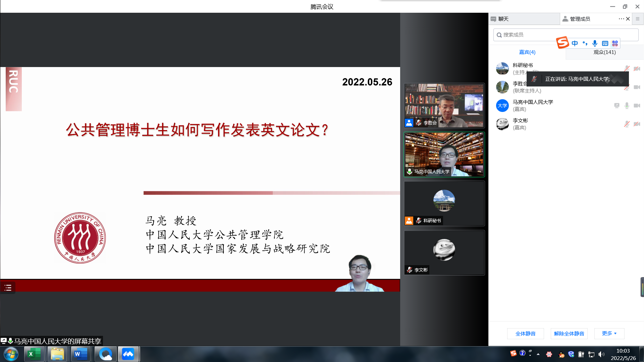Screen dimensions: 644x362
Task: Click muted mic icon on 李文彬 tile
Action: pyautogui.click(x=410, y=270)
